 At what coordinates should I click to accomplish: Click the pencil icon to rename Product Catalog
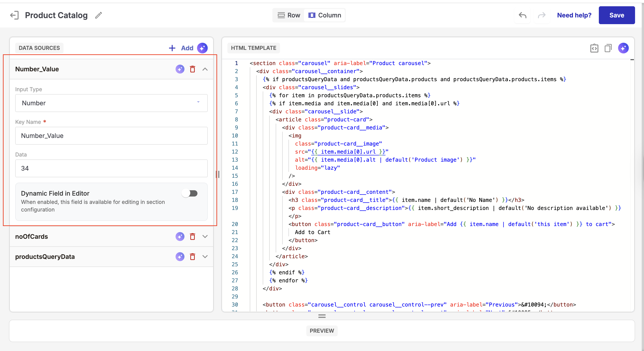[98, 15]
